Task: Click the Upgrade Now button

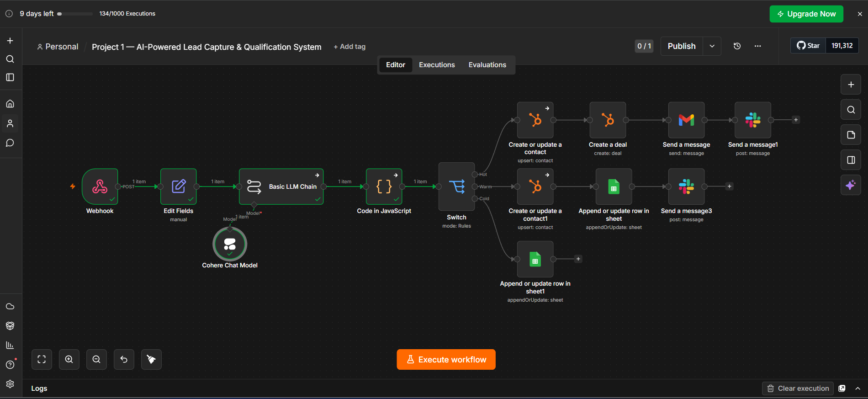Action: [806, 14]
